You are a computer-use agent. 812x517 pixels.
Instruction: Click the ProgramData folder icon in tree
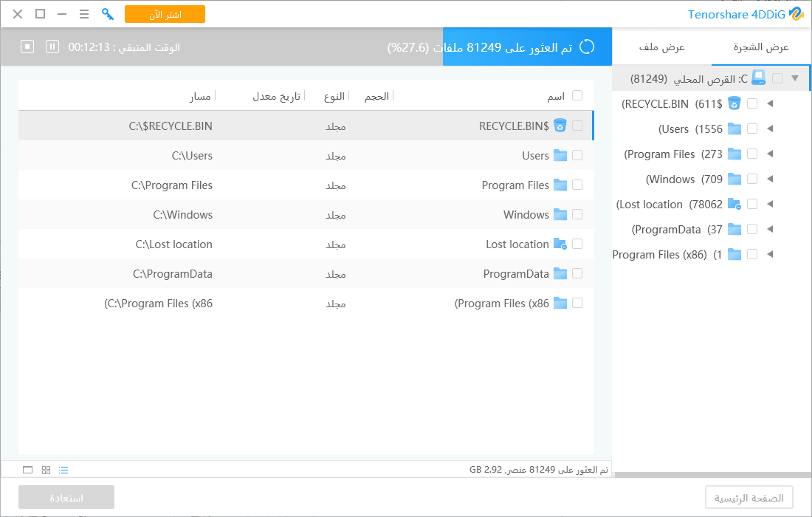pyautogui.click(x=734, y=229)
